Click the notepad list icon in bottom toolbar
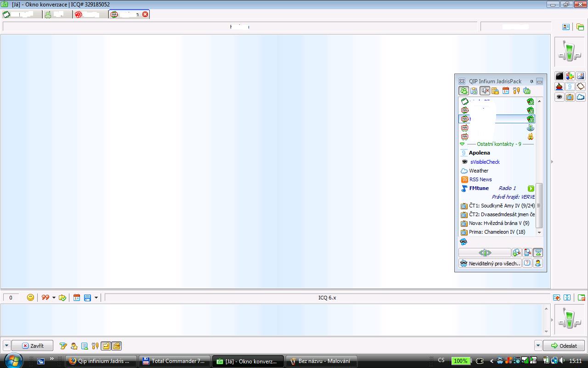Viewport: 588px width, 368px height. 85,346
